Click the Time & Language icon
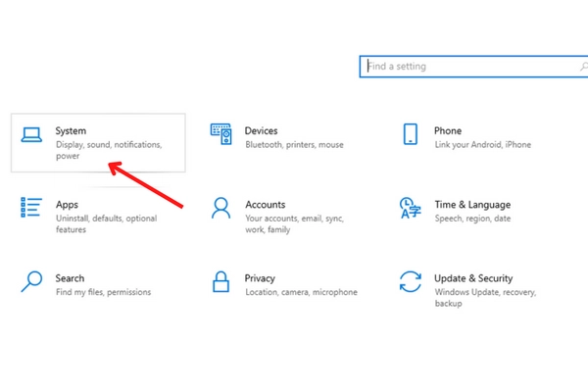Image resolution: width=588 pixels, height=392 pixels. tap(410, 208)
